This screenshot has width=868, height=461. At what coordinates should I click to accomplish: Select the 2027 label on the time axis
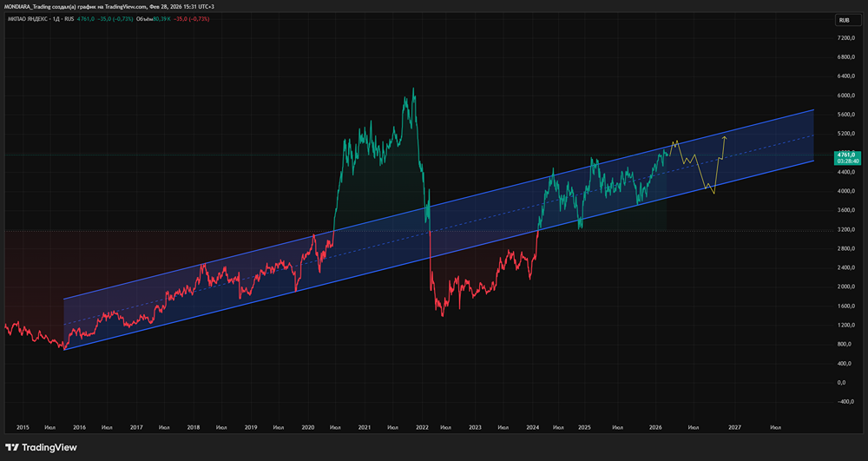point(734,427)
